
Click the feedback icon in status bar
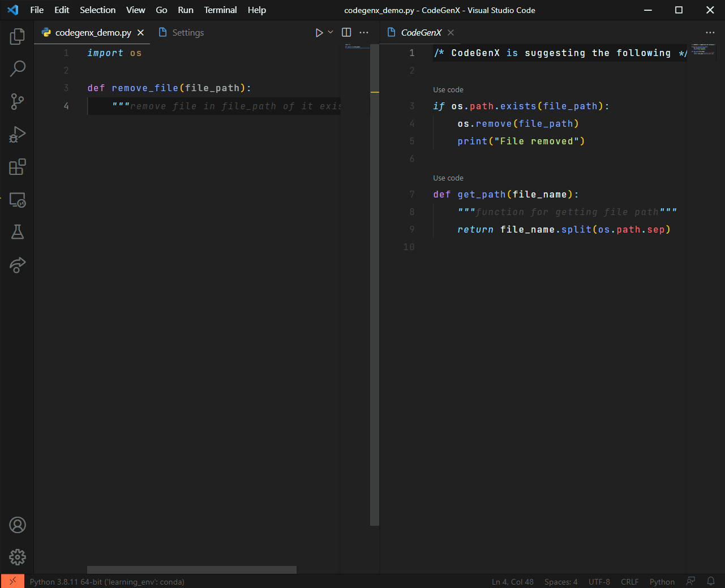(x=690, y=581)
